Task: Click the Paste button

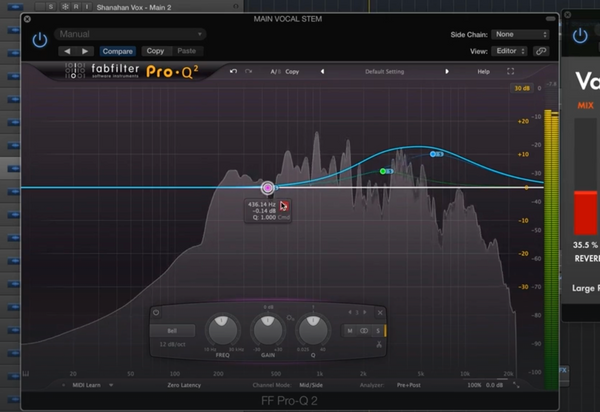Action: 187,51
